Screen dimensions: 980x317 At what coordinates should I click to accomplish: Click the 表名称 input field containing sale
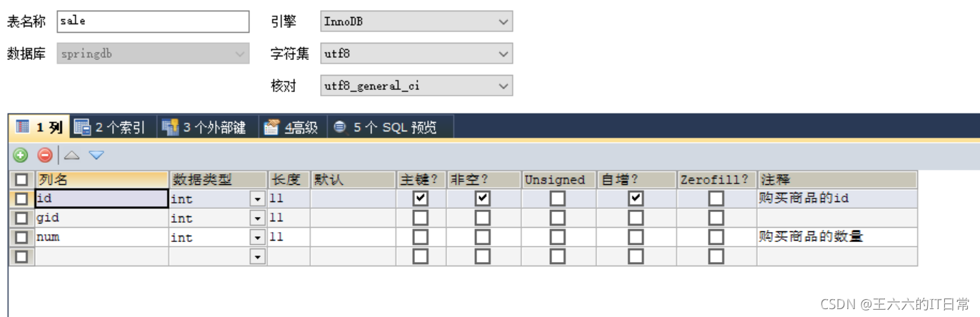pos(153,21)
